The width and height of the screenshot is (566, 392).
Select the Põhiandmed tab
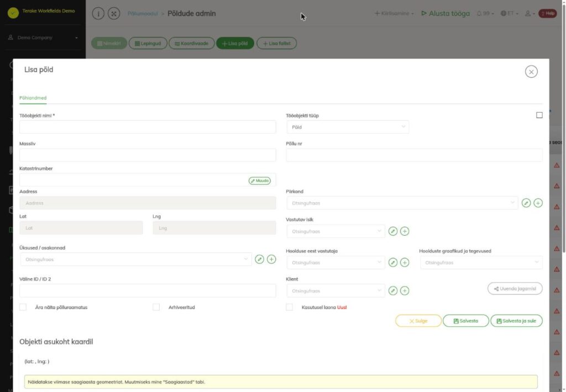pyautogui.click(x=33, y=98)
